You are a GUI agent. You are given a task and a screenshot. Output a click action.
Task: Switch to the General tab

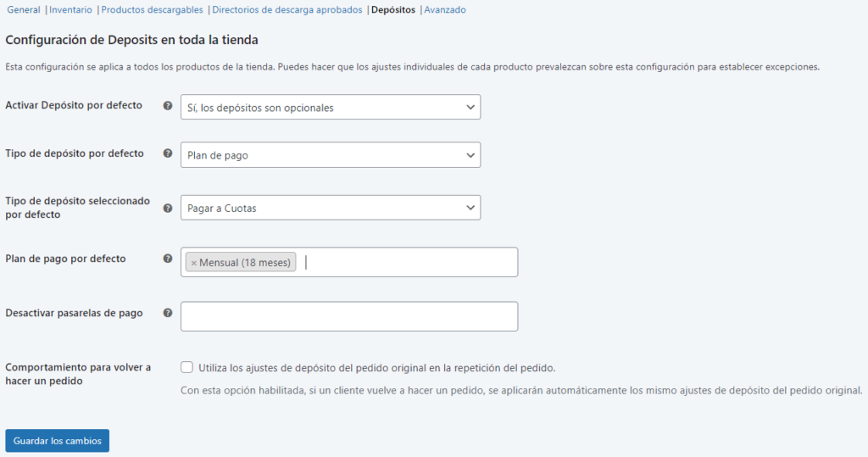click(23, 10)
